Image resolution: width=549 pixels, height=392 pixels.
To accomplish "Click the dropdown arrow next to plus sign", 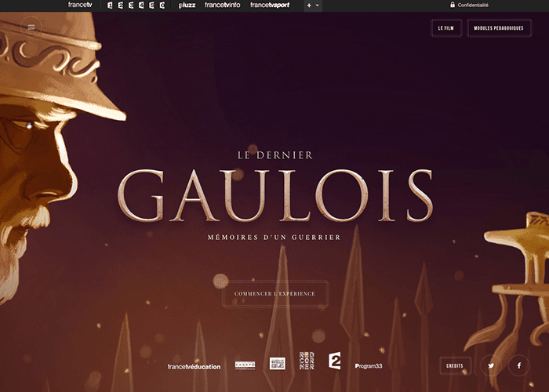I will (318, 5).
